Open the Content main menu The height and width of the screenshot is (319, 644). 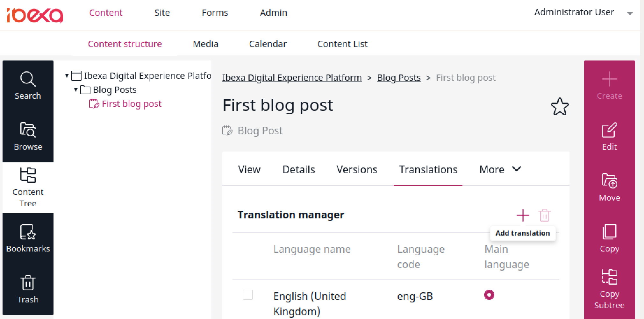[x=106, y=13]
